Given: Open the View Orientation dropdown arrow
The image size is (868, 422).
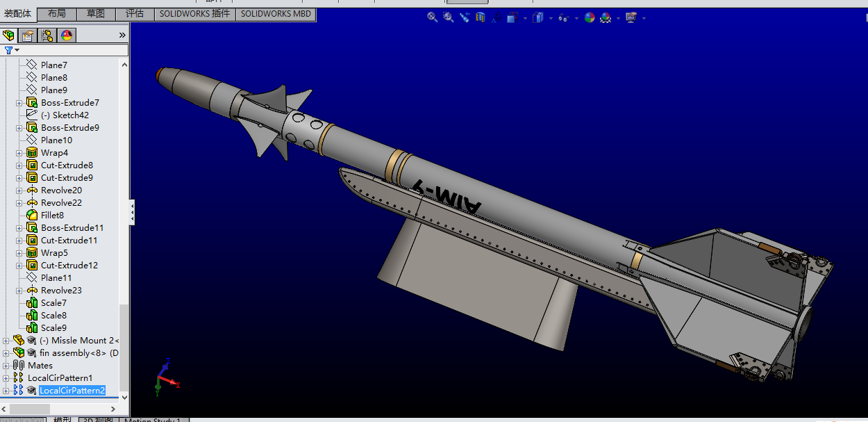Looking at the screenshot, I should point(525,18).
